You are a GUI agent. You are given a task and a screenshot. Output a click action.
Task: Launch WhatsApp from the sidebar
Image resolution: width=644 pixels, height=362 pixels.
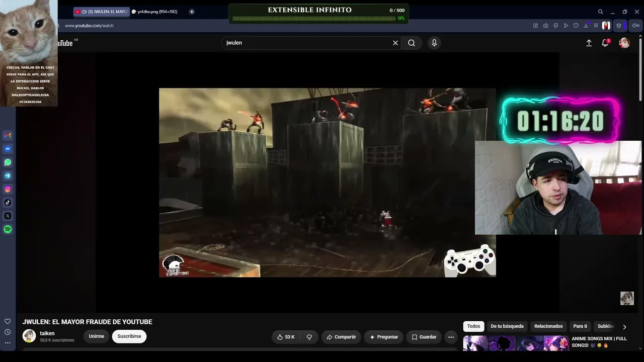coord(8,162)
